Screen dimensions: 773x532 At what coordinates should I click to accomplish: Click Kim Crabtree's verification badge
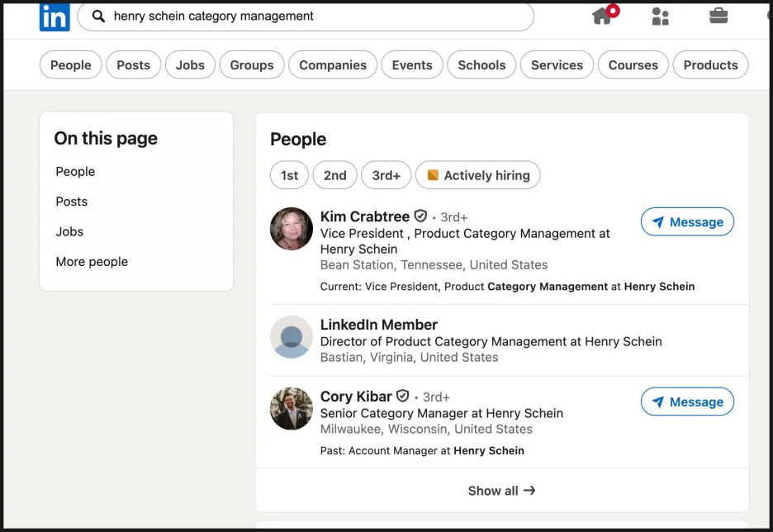pyautogui.click(x=420, y=216)
